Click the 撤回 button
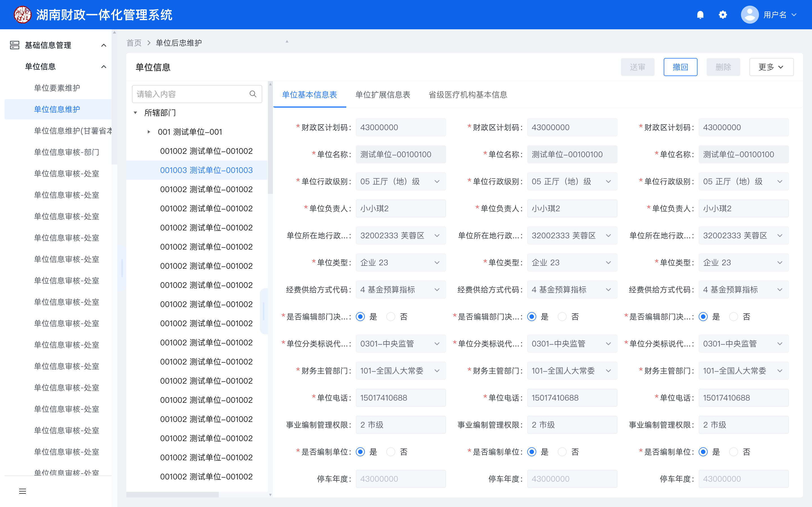812x507 pixels. (x=680, y=67)
